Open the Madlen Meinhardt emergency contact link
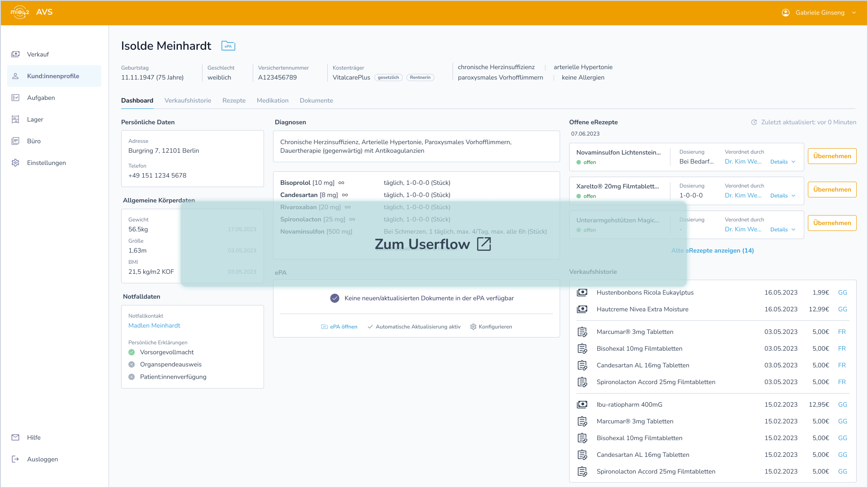 click(x=154, y=325)
